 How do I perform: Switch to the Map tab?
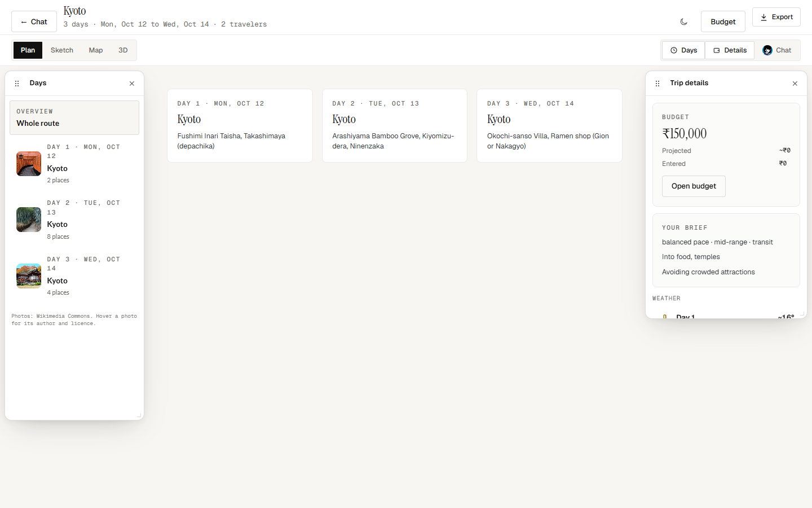pos(96,50)
